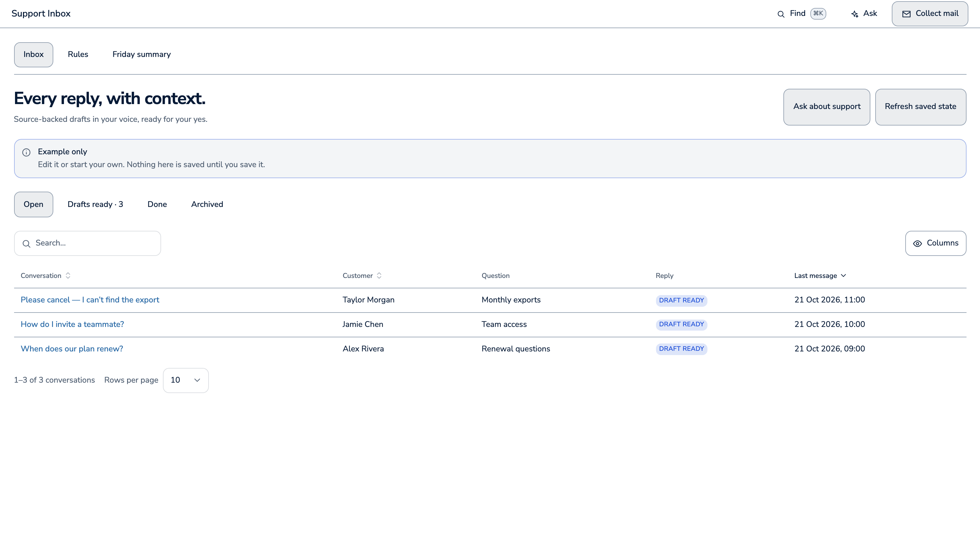
Task: Sort by Customer using its sort arrows
Action: pyautogui.click(x=379, y=276)
